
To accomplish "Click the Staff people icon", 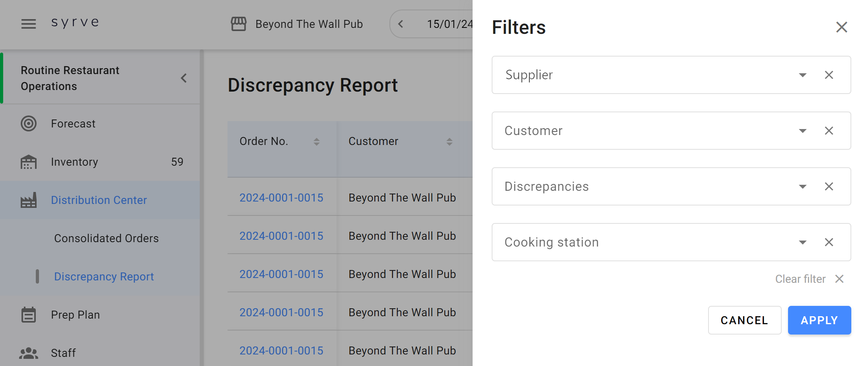I will click(x=28, y=353).
